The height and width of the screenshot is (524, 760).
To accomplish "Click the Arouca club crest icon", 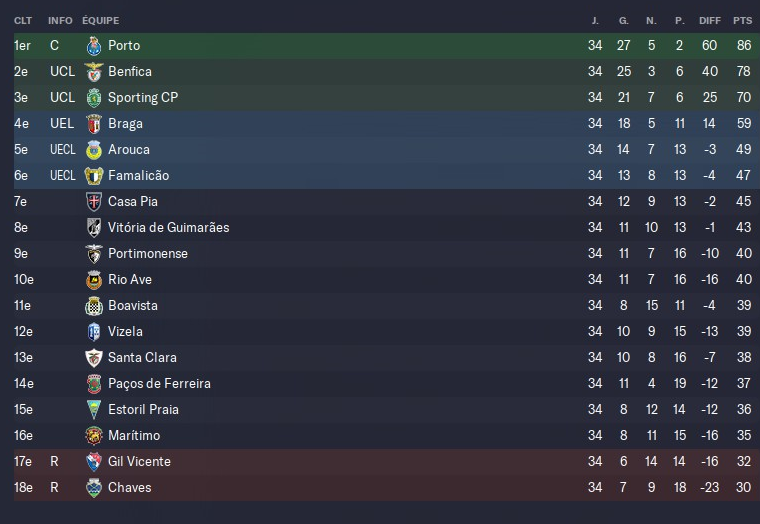I will [x=94, y=150].
